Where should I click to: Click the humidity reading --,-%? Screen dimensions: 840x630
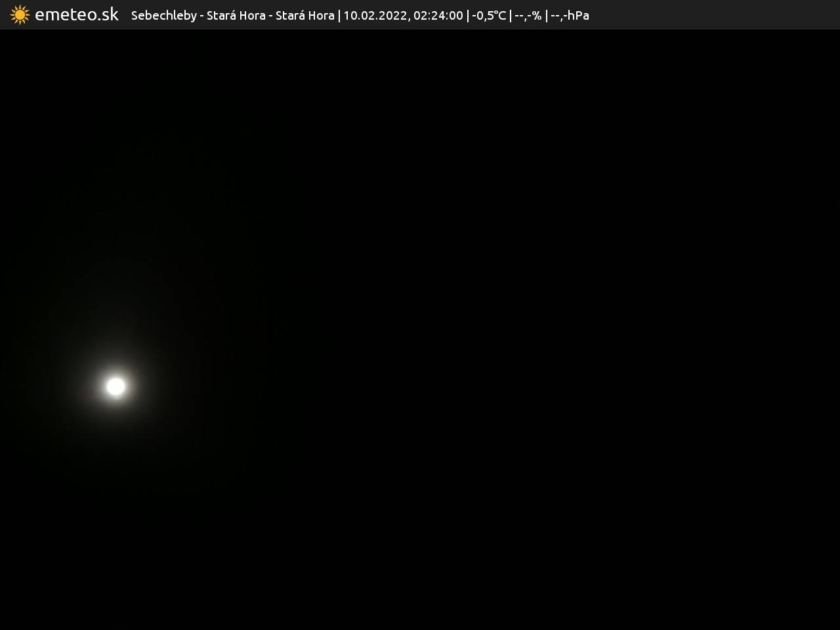(528, 15)
